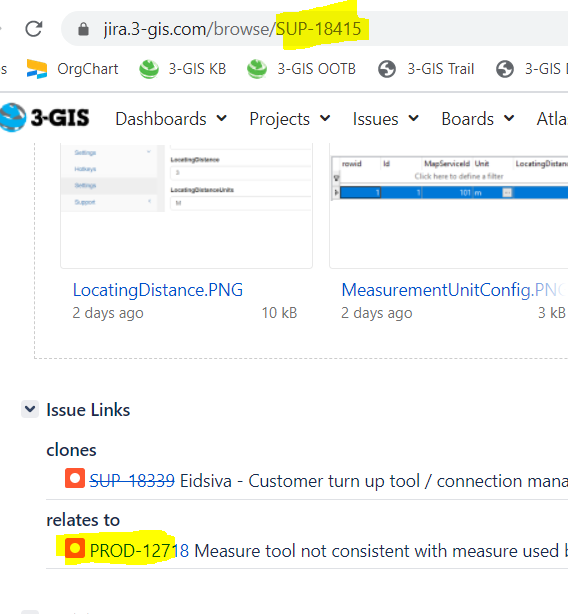Open linked issue PROD-12718
Image resolution: width=568 pixels, height=614 pixels.
tap(139, 551)
